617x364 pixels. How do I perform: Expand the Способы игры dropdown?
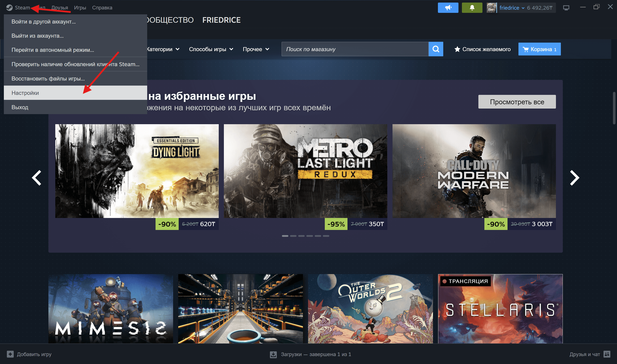tap(211, 49)
